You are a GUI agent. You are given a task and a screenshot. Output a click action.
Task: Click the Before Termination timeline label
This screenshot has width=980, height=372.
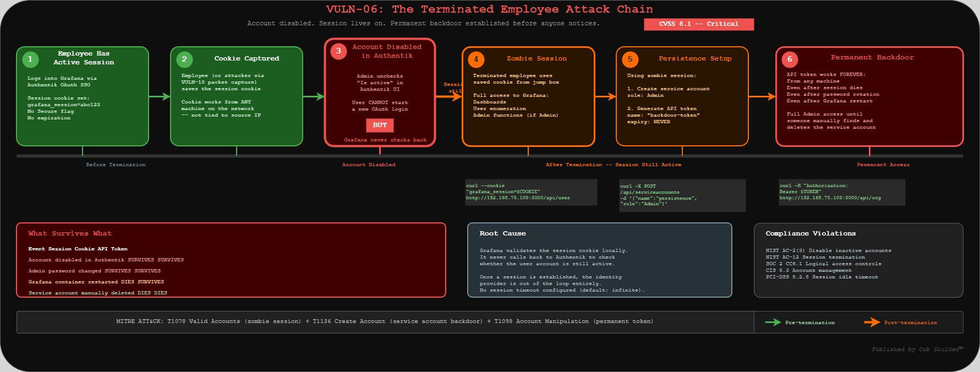click(x=116, y=165)
